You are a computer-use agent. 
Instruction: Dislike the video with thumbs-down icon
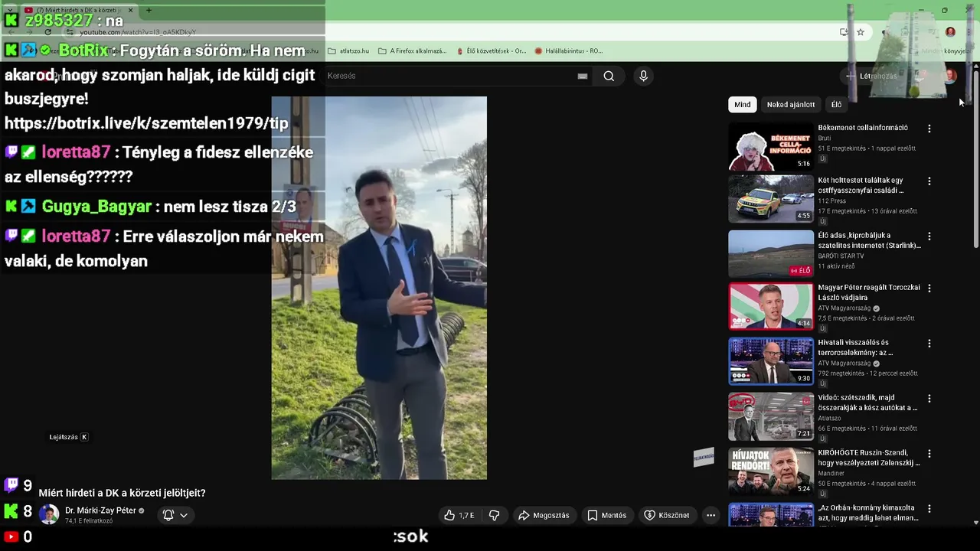pyautogui.click(x=494, y=515)
